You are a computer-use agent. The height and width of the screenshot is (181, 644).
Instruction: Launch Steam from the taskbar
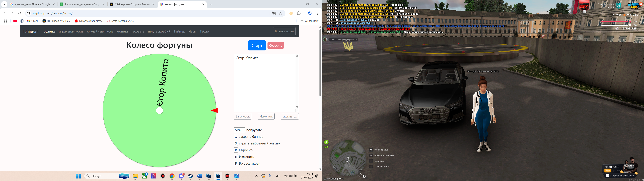click(191, 176)
